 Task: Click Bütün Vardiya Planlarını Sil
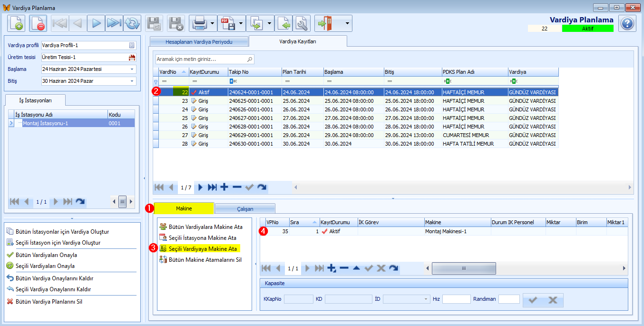(49, 302)
